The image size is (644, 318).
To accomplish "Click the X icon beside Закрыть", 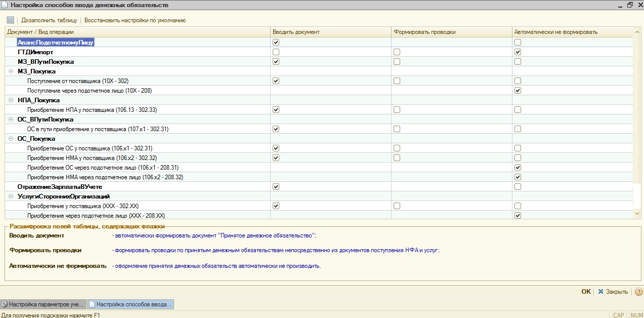I will click(600, 292).
